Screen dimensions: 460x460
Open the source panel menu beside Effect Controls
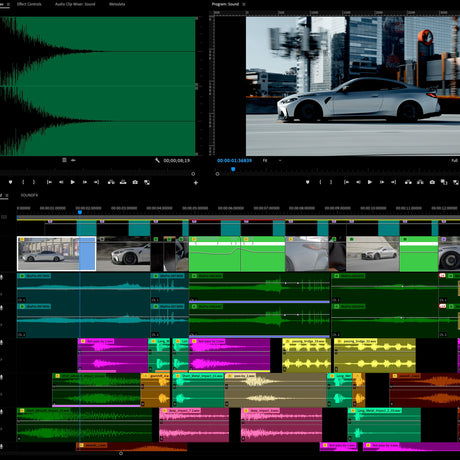(x=8, y=4)
